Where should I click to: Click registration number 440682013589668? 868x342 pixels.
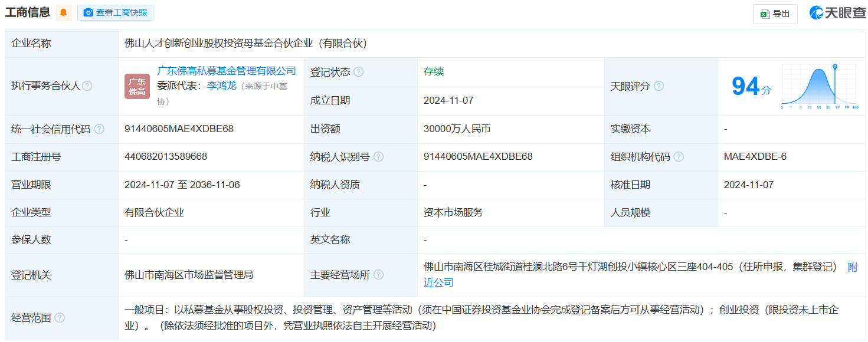coord(166,157)
